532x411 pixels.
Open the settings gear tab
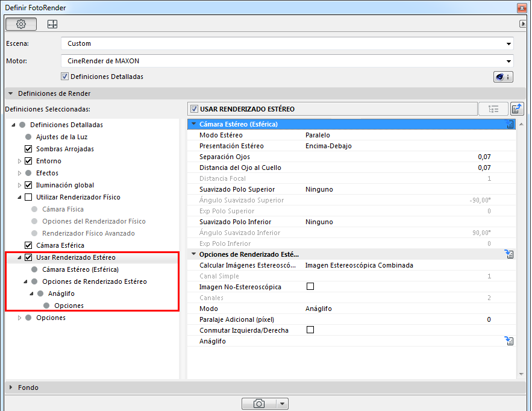(21, 24)
